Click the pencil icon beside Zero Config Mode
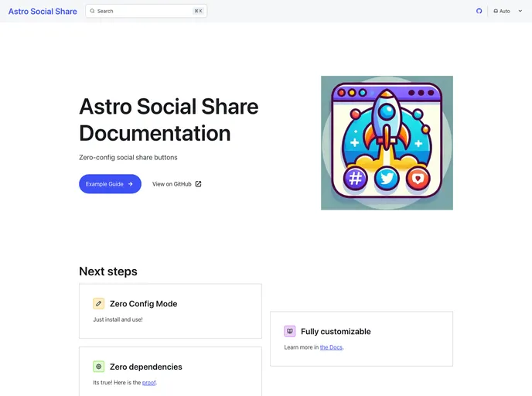This screenshot has width=532, height=396. click(99, 303)
